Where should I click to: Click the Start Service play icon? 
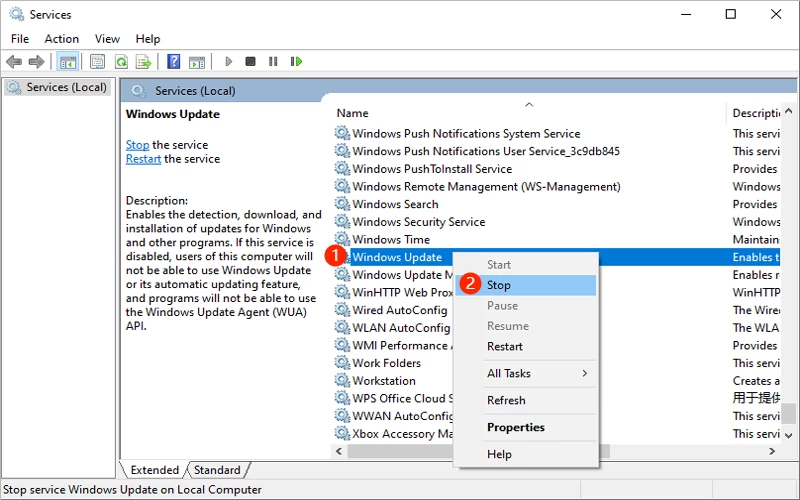pos(229,62)
